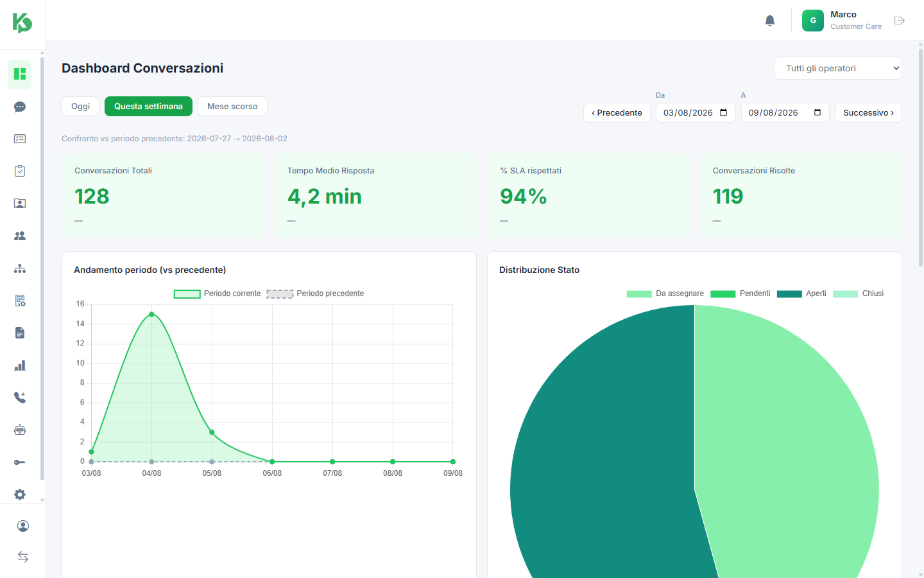The height and width of the screenshot is (578, 924).
Task: Toggle Pendenti legend in pie chart
Action: (x=740, y=293)
